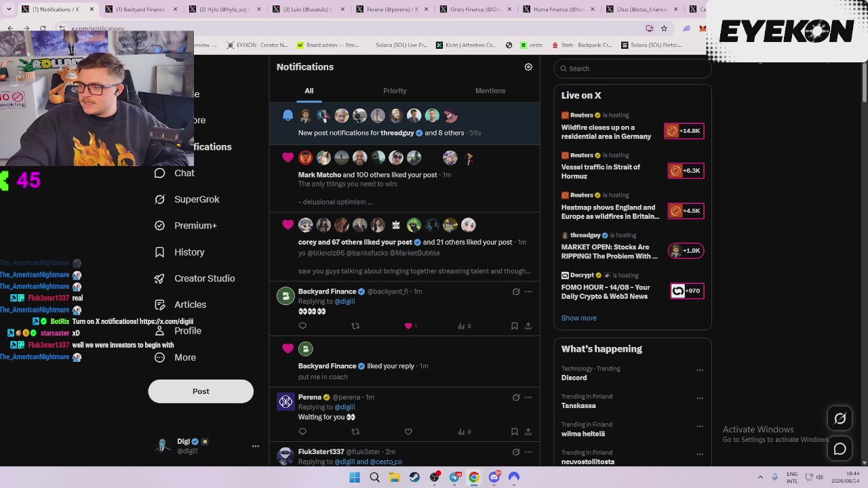Repost Backyard Finance's reply

355,326
